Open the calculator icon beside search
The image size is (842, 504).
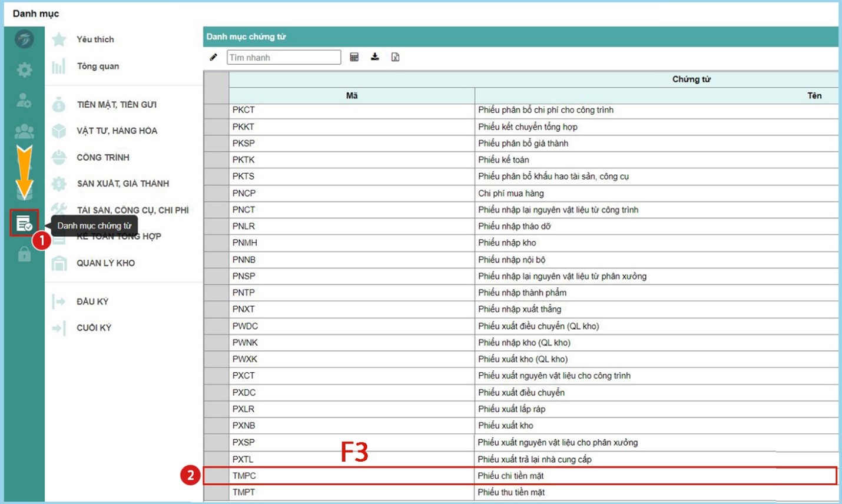pos(354,57)
